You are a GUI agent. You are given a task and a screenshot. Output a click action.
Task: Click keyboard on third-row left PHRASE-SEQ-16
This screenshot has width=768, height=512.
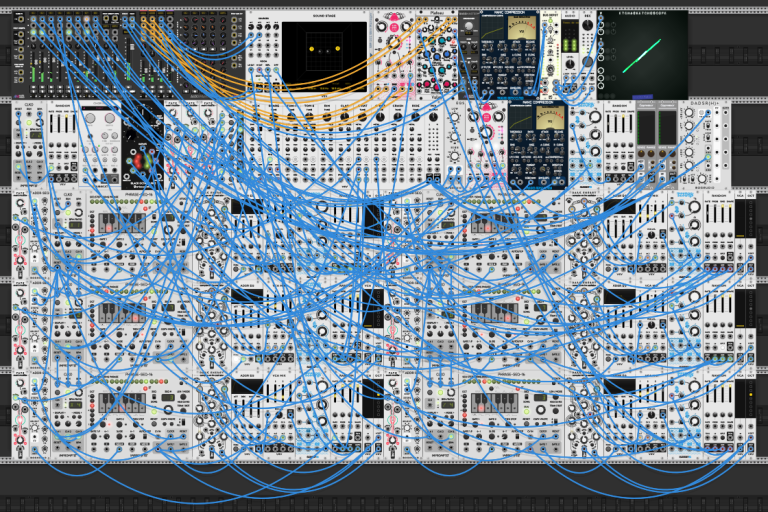tap(122, 223)
